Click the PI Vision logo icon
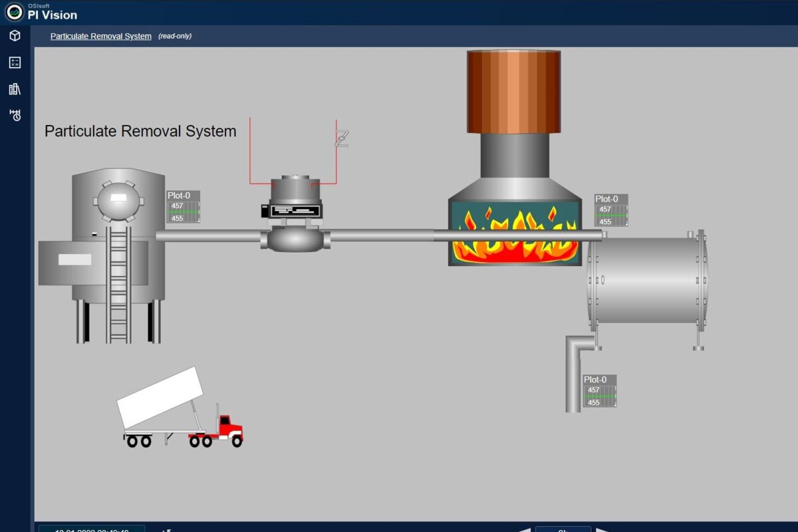Viewport: 798px width, 532px height. [14, 12]
